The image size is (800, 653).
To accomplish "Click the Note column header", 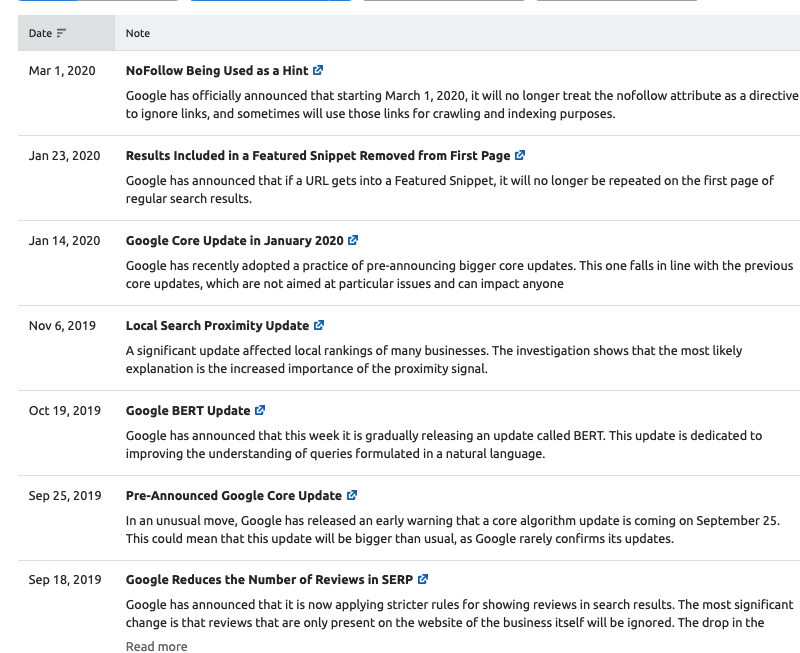I will click(138, 33).
